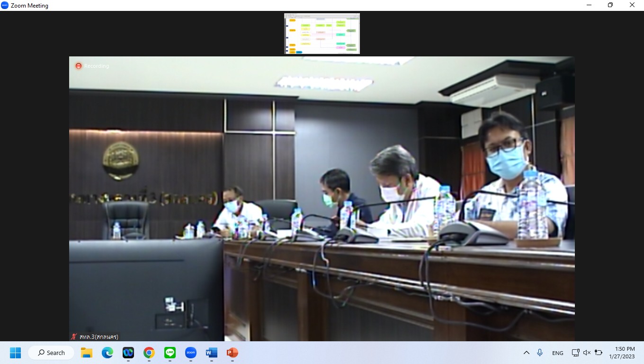Switch to Microsoft Word in the taskbar
The width and height of the screenshot is (644, 364).
pos(212,353)
